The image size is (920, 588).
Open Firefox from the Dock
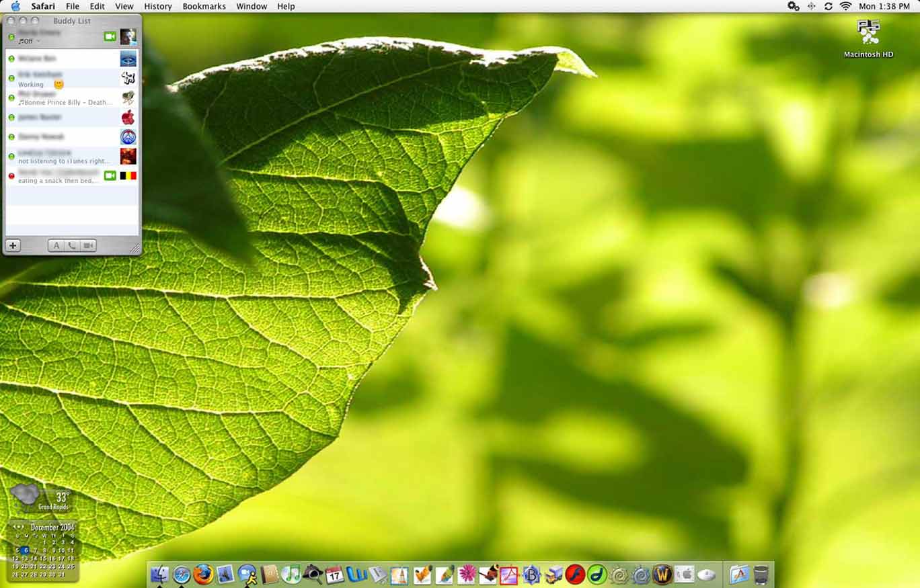(203, 575)
